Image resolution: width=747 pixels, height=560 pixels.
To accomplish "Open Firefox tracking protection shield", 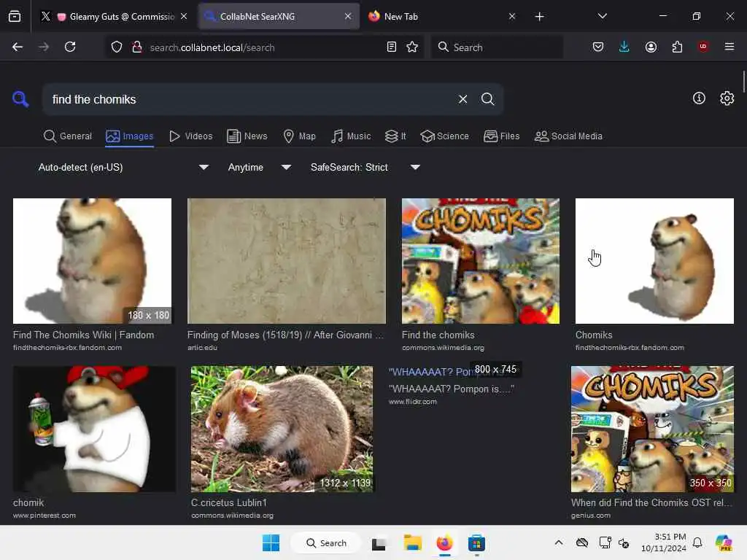I will point(117,47).
